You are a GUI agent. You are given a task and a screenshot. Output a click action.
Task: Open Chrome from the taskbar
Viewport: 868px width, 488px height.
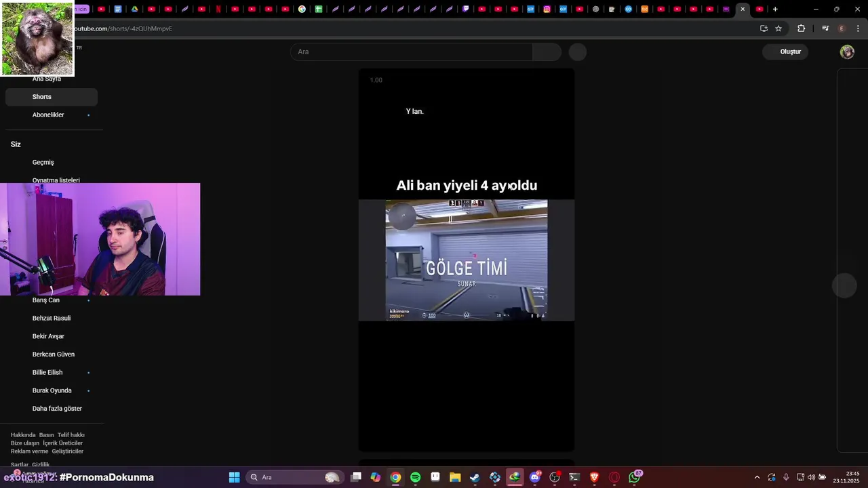point(395,477)
